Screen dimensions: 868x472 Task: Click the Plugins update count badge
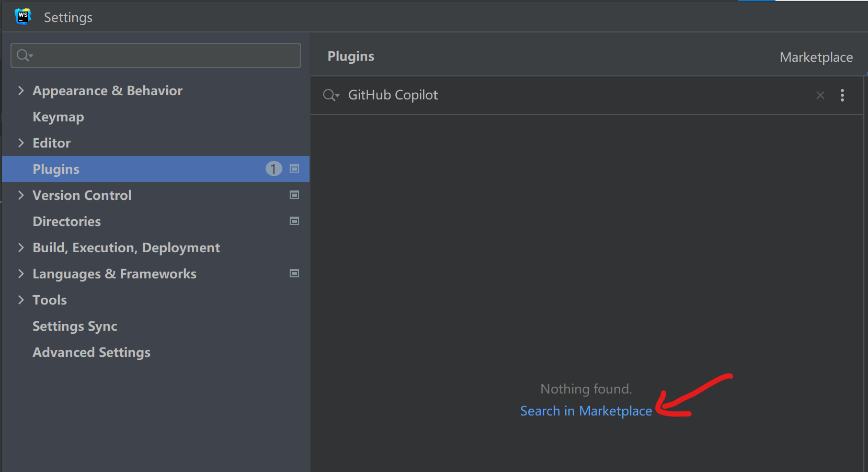(x=273, y=169)
